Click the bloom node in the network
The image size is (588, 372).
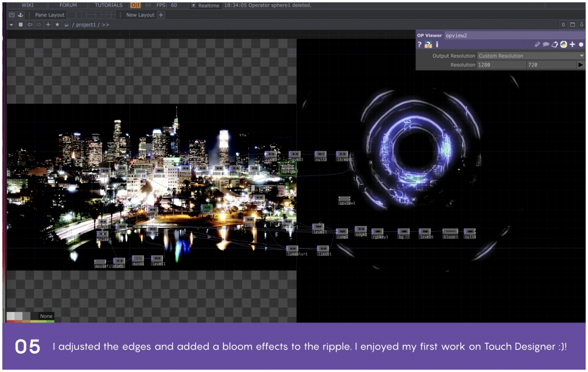tap(450, 232)
